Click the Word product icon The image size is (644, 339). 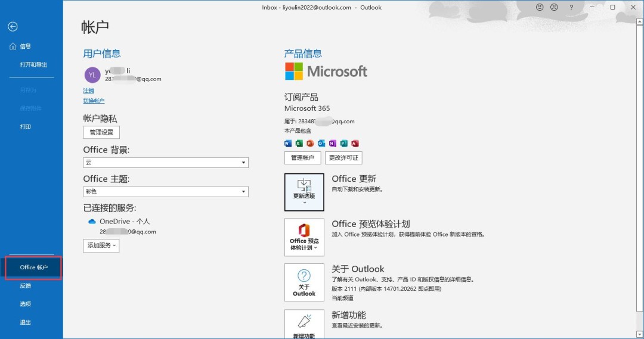(x=288, y=143)
